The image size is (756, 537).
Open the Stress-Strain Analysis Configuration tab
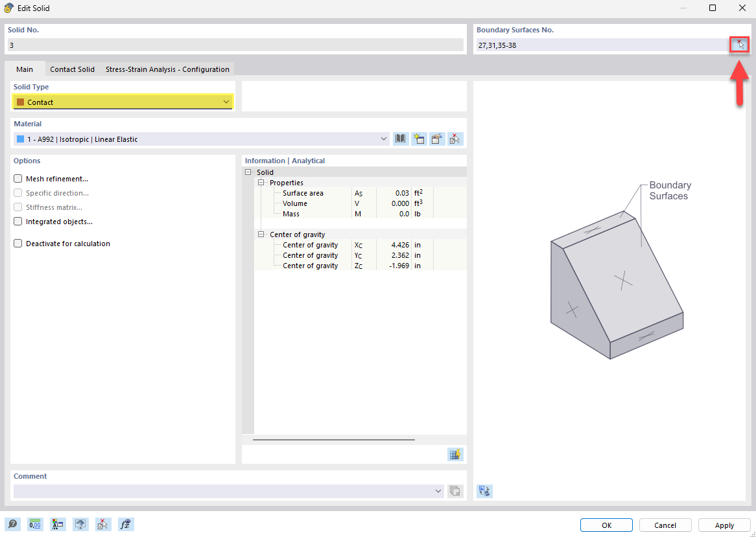tap(167, 69)
